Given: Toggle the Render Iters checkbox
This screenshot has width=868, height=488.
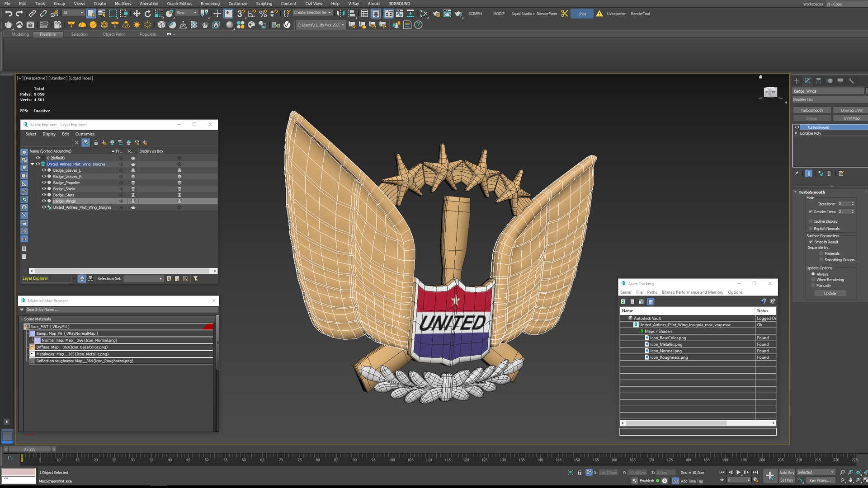Looking at the screenshot, I should point(811,211).
